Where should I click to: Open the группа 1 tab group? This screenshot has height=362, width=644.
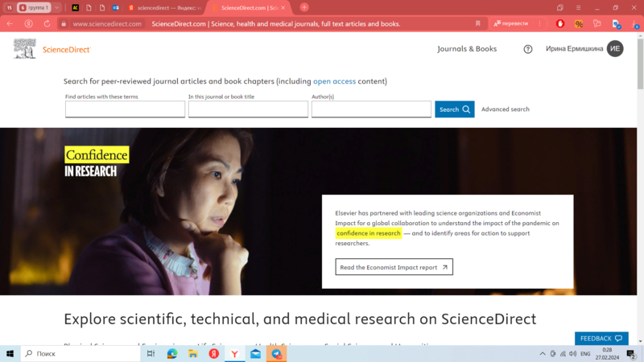(x=34, y=8)
